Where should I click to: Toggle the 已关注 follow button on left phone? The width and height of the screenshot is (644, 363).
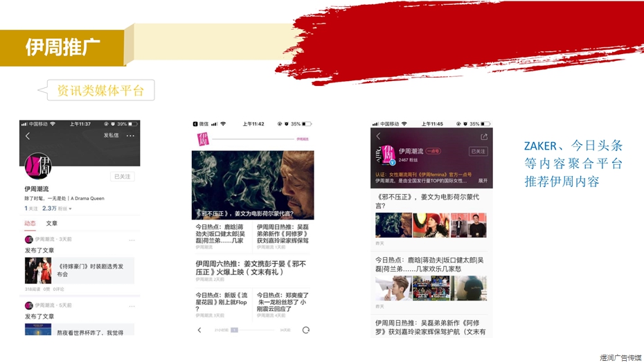pyautogui.click(x=124, y=177)
